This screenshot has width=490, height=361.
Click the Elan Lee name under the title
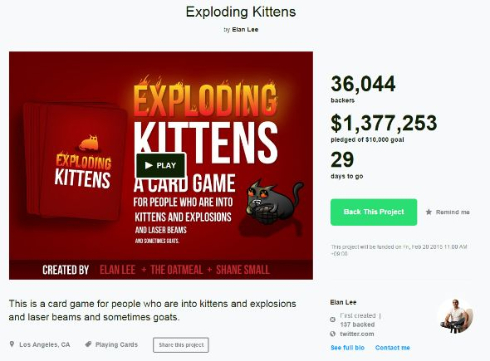point(245,29)
